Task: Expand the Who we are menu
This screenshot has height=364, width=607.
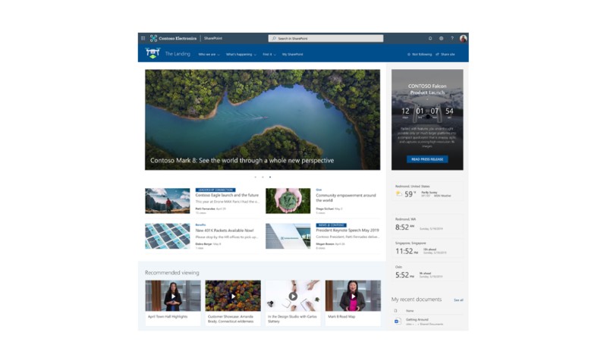Action: (x=209, y=55)
